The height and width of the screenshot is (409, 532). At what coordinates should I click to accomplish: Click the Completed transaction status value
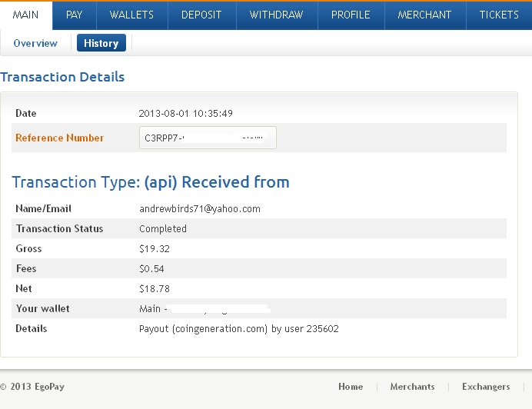coord(163,229)
